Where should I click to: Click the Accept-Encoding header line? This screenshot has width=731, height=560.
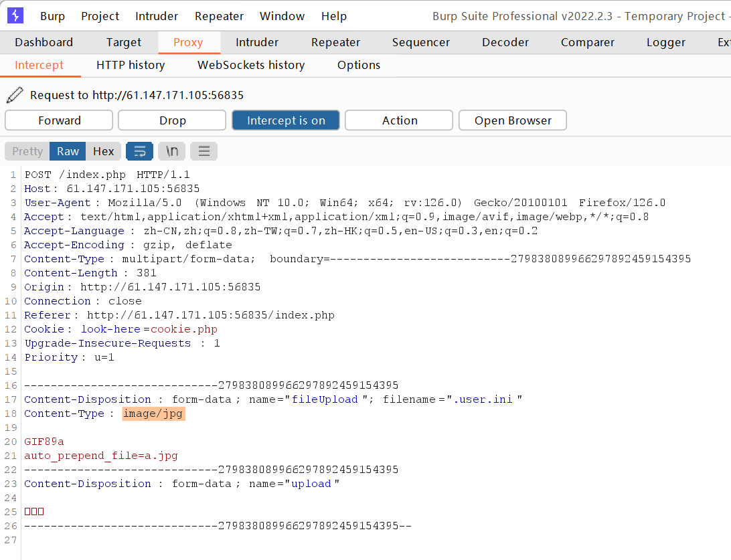(x=128, y=245)
